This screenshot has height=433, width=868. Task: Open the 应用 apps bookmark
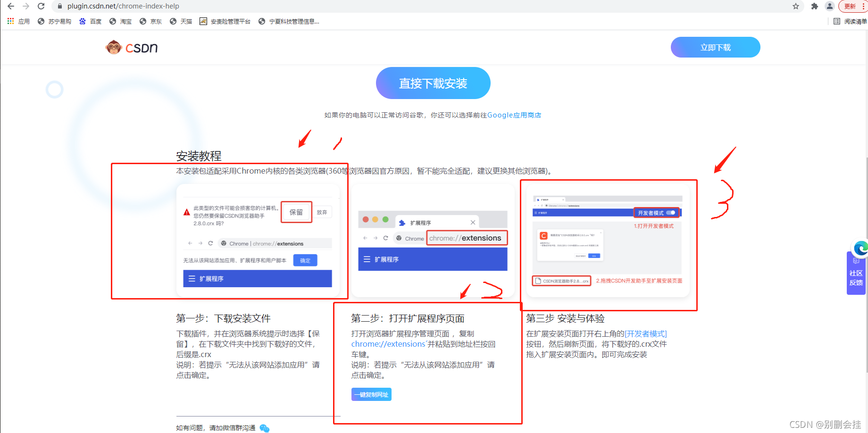pos(19,21)
